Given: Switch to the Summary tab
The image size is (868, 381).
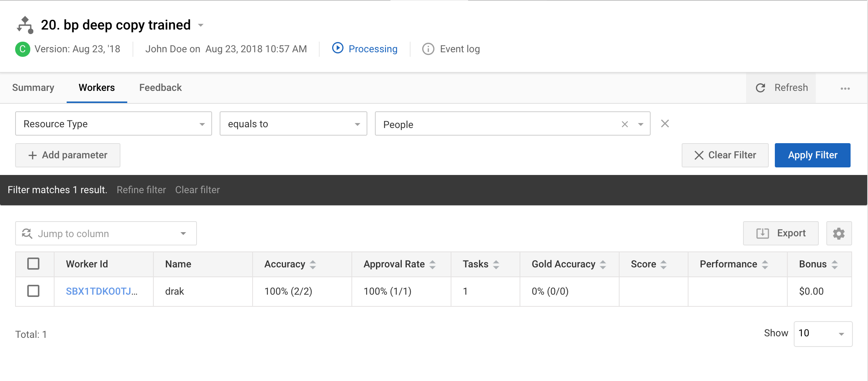Looking at the screenshot, I should pyautogui.click(x=33, y=87).
